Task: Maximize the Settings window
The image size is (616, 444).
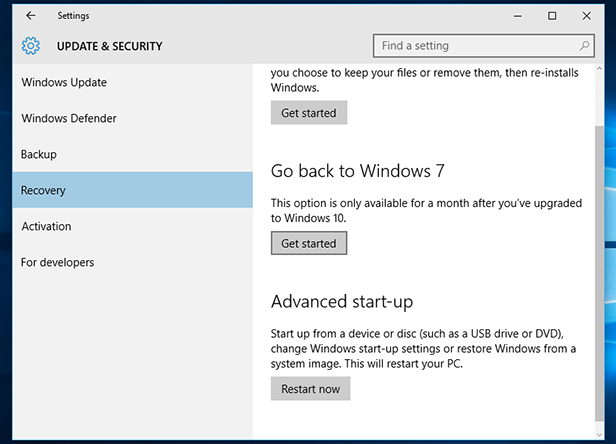Action: (552, 16)
